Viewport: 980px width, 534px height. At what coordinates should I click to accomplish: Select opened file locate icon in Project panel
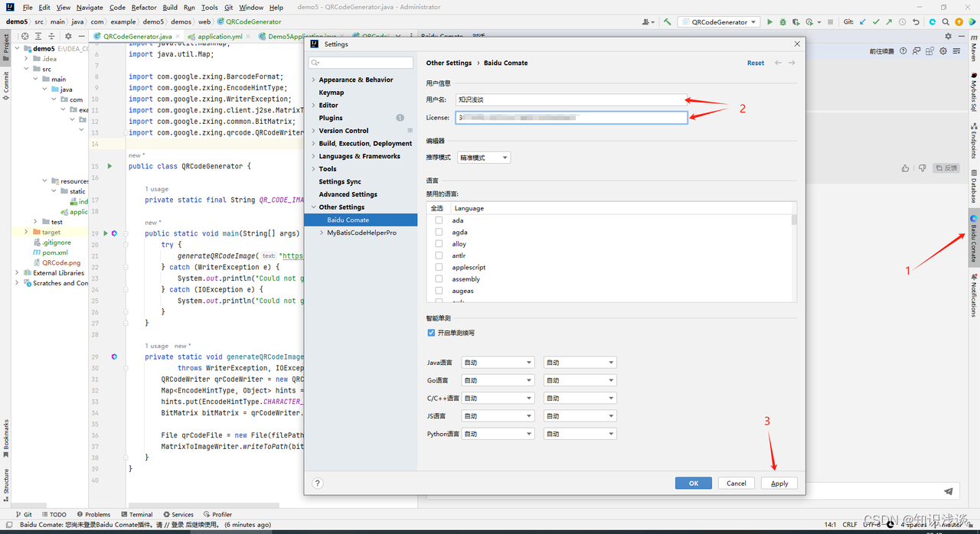tap(24, 36)
